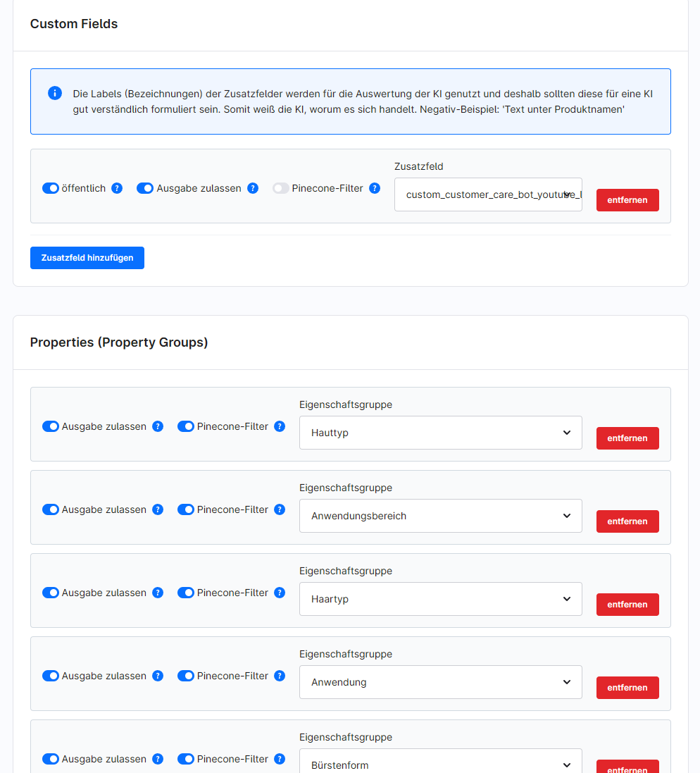Screen dimensions: 700x773
Task: Remove the custom_customer_care_bot_youtube field with entfernen
Action: [627, 199]
